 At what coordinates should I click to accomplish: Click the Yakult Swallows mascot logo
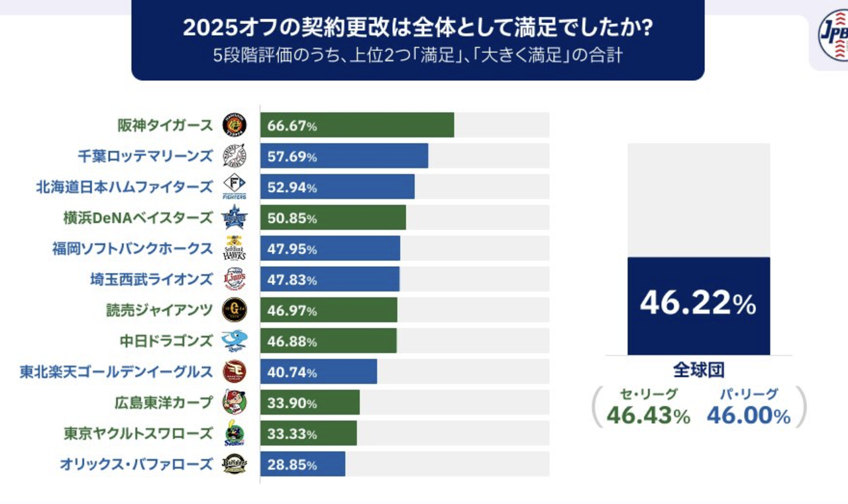[234, 433]
